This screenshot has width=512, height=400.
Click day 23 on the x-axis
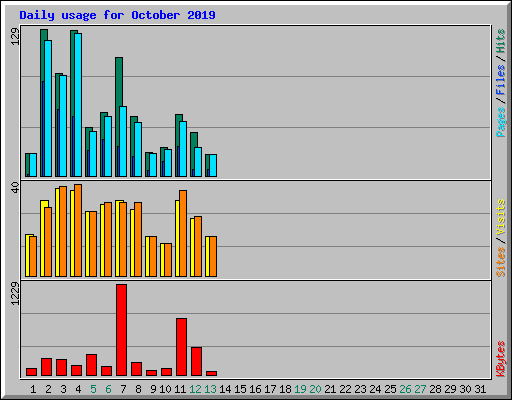click(x=360, y=389)
